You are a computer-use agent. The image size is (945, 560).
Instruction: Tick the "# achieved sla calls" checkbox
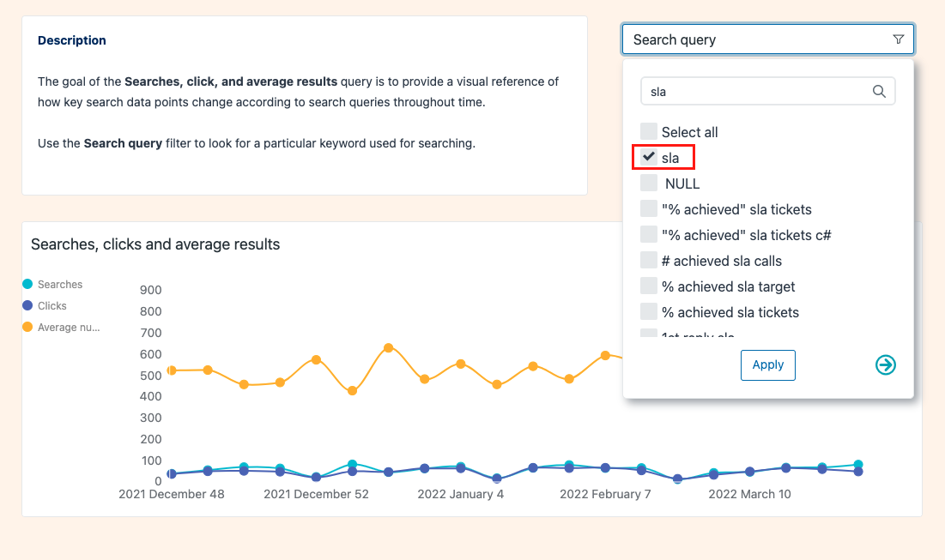click(x=649, y=261)
